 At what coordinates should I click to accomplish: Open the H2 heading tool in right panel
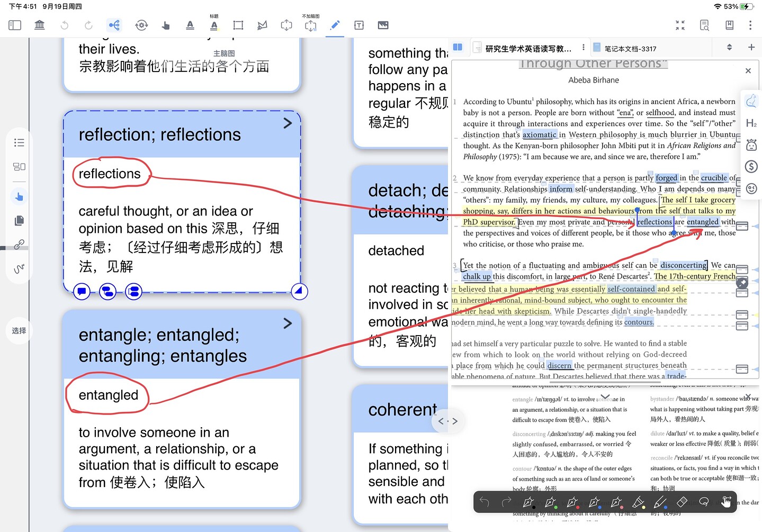point(751,123)
